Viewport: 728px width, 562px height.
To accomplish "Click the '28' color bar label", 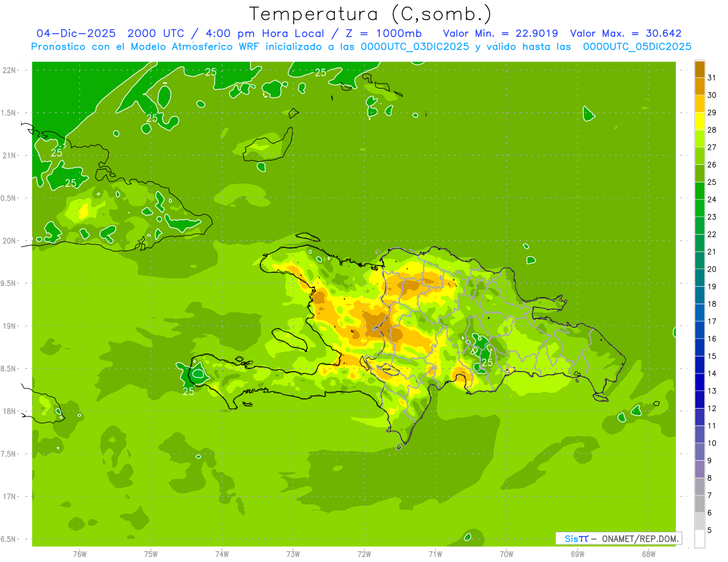I will [x=712, y=130].
